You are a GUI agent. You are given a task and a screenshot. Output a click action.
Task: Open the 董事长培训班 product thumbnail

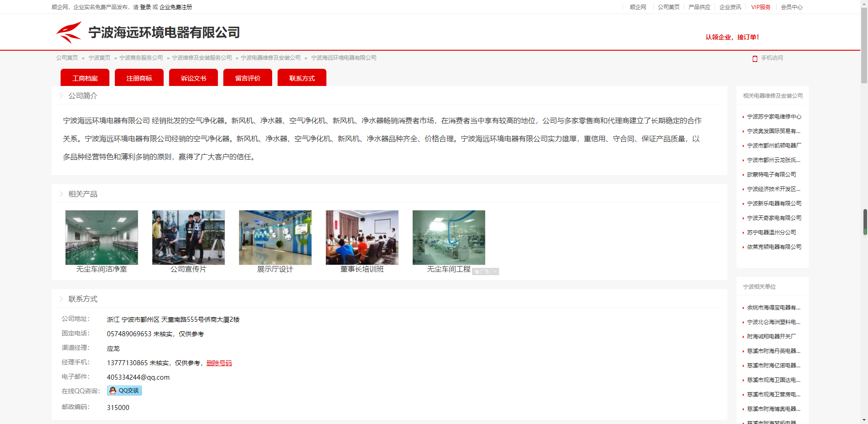(x=362, y=238)
